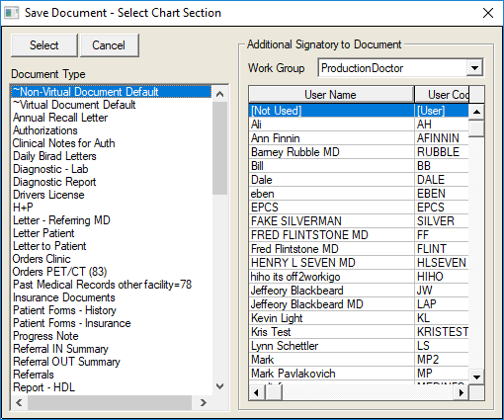Click down arrow of Document Type list
This screenshot has height=420, width=504.
(x=220, y=386)
